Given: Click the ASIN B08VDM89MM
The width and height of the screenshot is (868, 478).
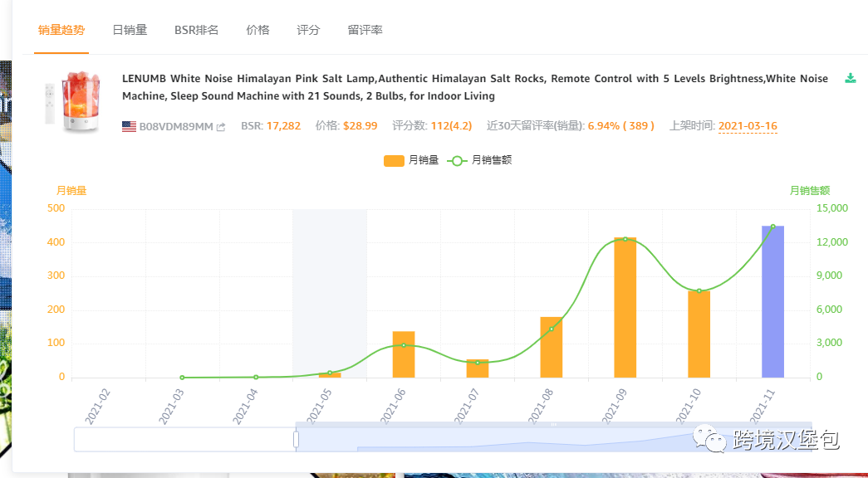Looking at the screenshot, I should (176, 127).
